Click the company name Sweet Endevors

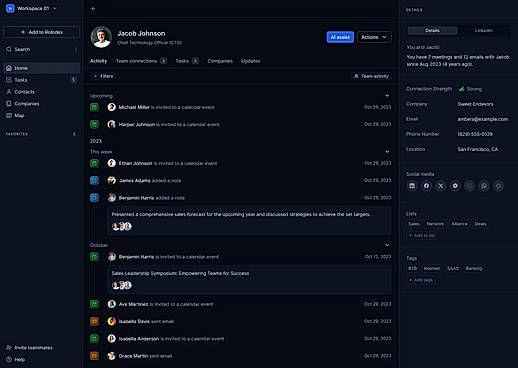coord(475,104)
